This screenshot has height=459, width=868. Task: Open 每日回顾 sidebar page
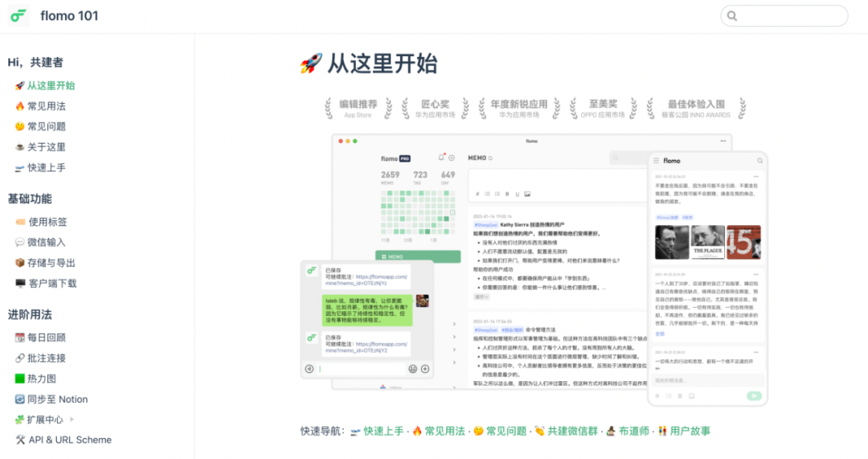47,338
